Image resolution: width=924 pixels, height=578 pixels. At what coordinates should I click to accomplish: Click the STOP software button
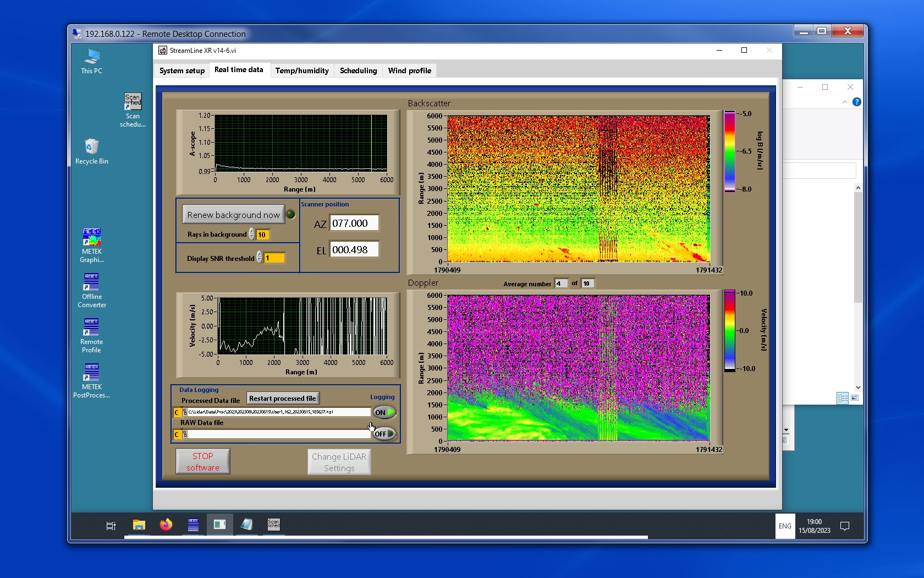click(x=202, y=461)
